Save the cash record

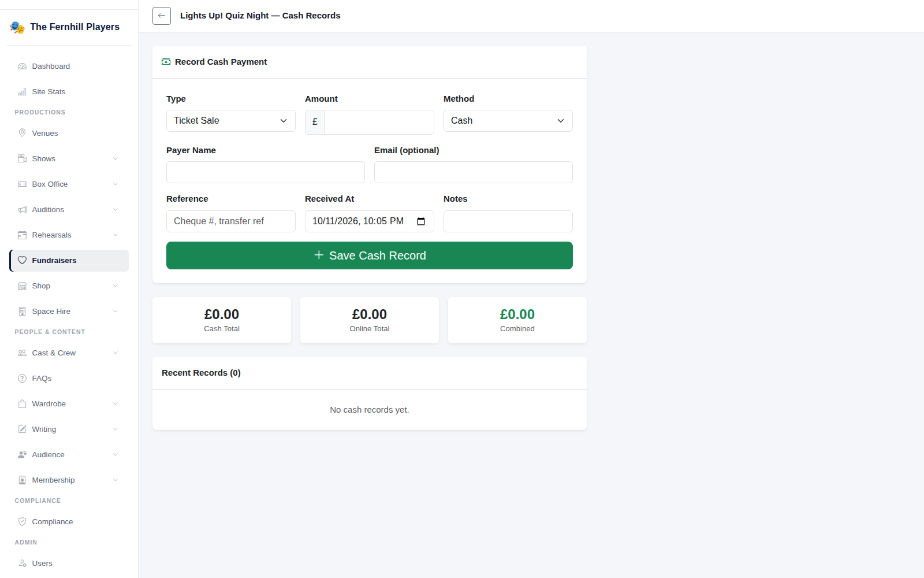pos(370,255)
